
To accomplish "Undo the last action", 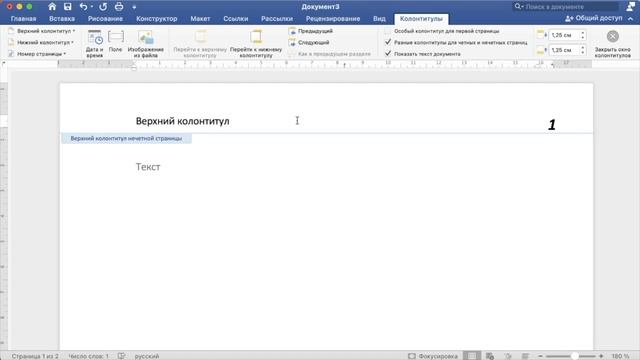I will coord(83,7).
